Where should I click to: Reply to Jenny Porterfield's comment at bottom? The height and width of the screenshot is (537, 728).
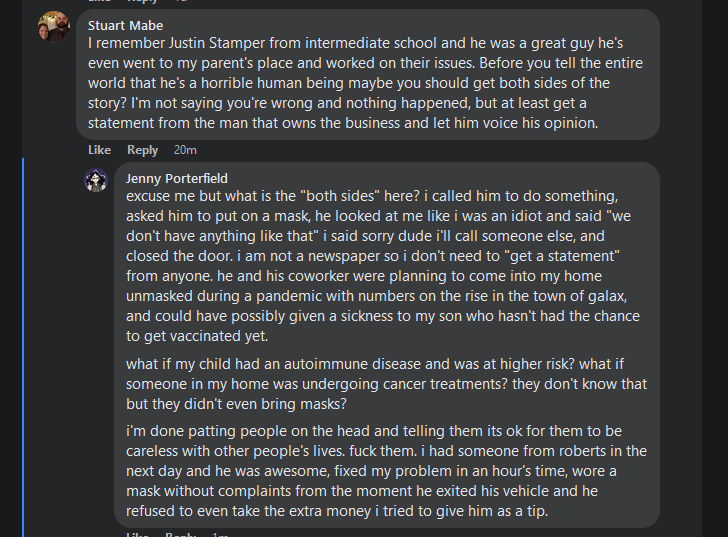(180, 535)
